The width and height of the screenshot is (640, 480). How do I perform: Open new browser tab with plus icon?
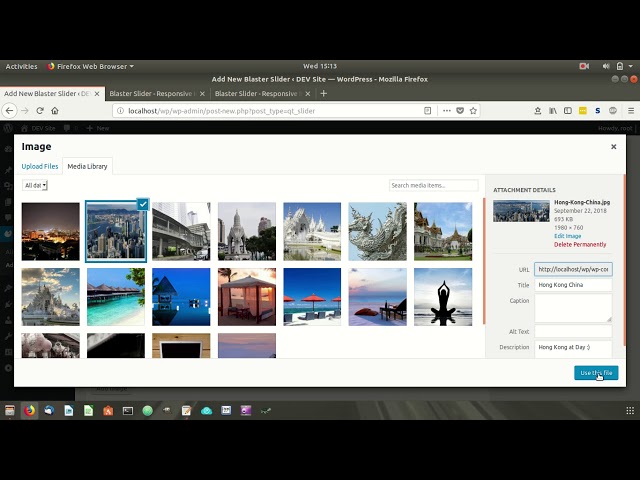point(323,93)
